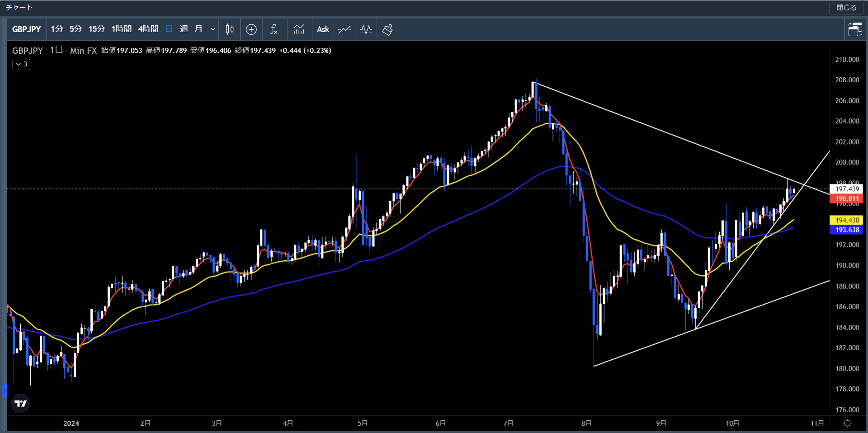Click the チャート window title
The width and height of the screenshot is (868, 433).
click(x=19, y=8)
